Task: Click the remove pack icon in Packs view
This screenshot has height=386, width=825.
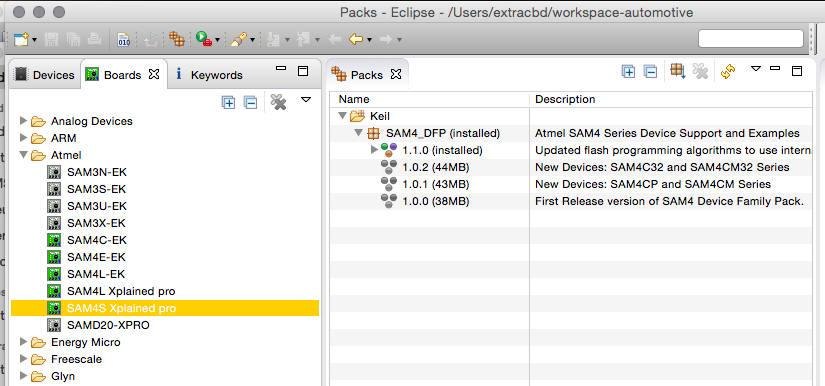Action: tap(700, 71)
